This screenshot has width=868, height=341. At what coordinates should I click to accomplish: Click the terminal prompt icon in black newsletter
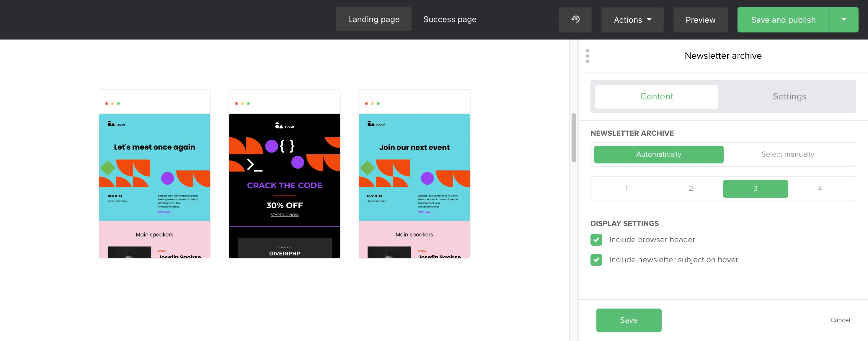254,165
